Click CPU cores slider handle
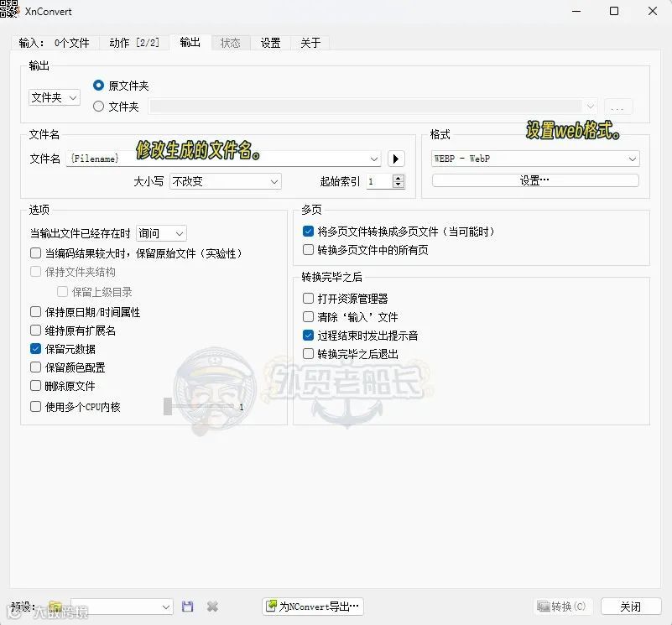The image size is (672, 625). 168,406
